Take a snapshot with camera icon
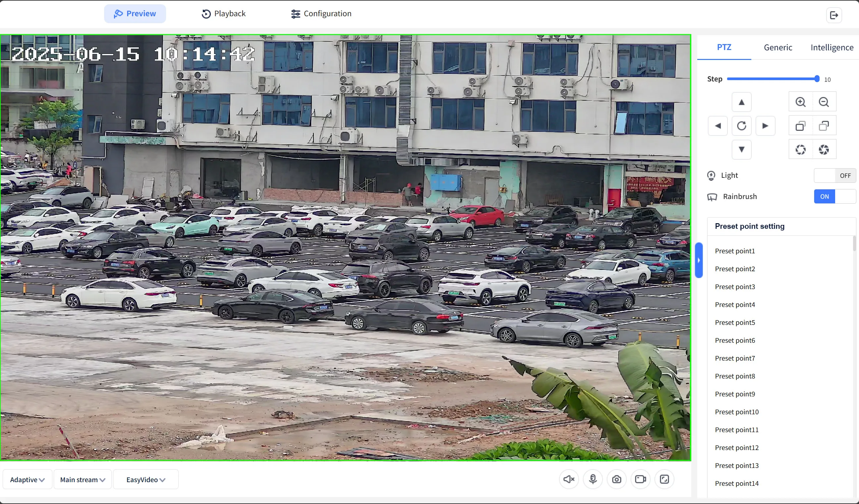859x504 pixels. point(616,479)
